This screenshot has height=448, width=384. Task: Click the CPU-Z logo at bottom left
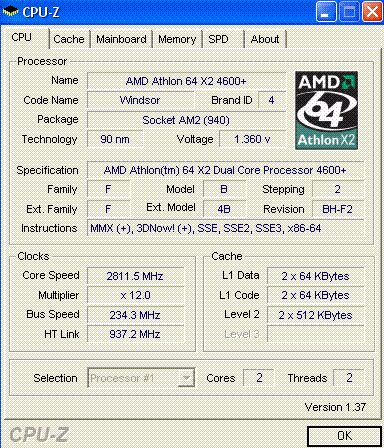point(39,435)
